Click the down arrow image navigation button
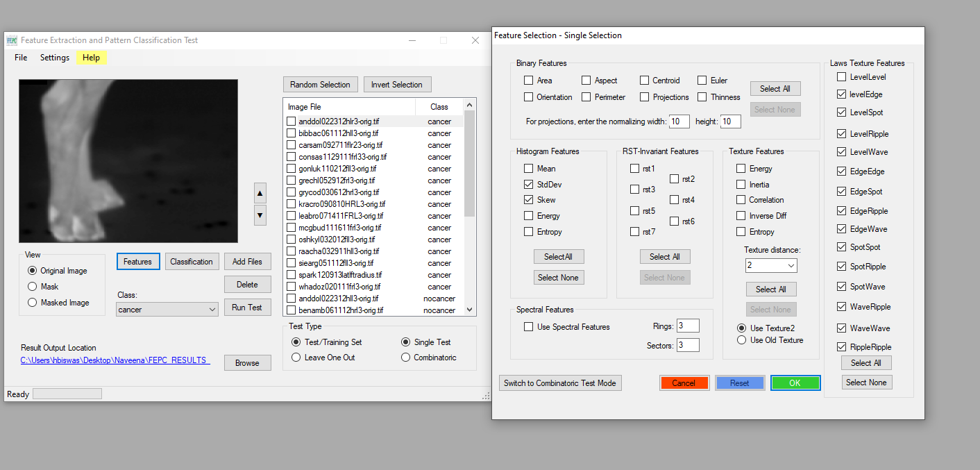Screen dimensions: 980x470 [260, 215]
